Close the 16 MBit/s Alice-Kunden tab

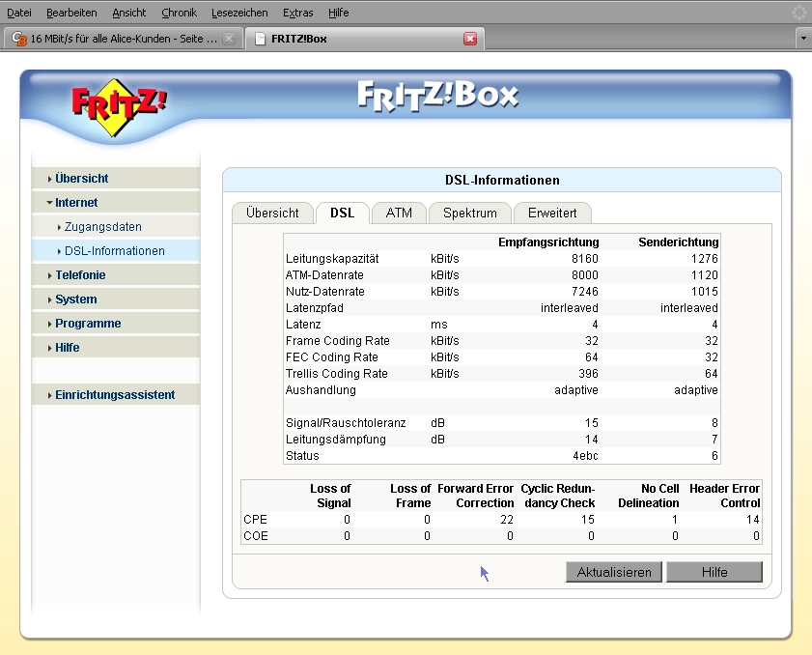(x=229, y=39)
